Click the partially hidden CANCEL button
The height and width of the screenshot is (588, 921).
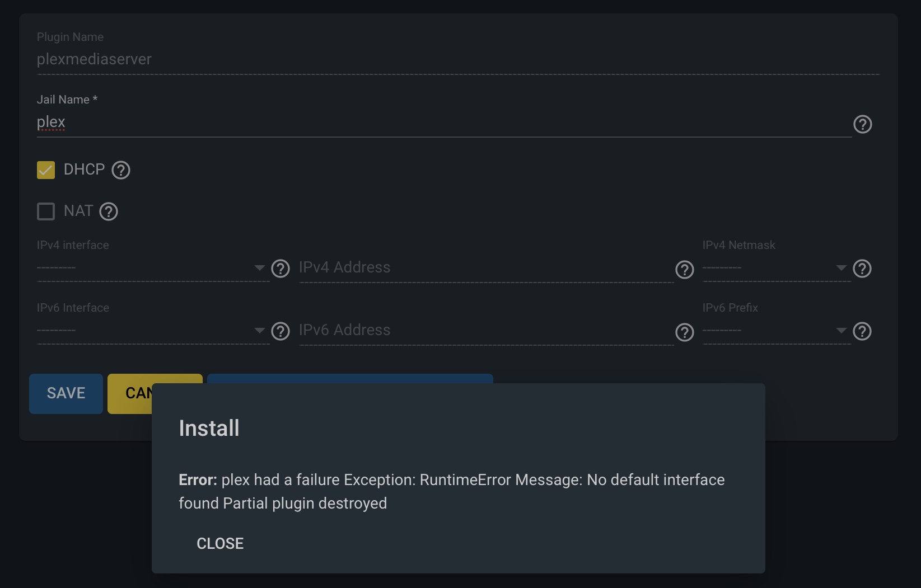coord(130,393)
